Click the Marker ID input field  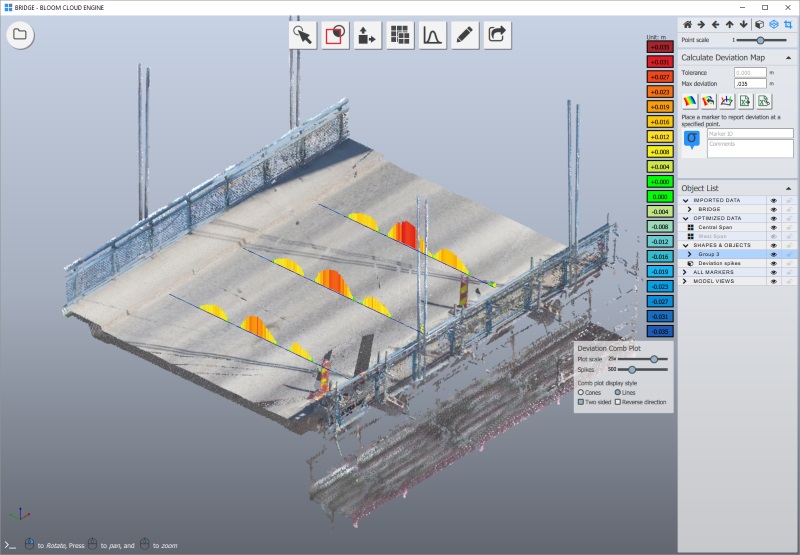pyautogui.click(x=750, y=134)
